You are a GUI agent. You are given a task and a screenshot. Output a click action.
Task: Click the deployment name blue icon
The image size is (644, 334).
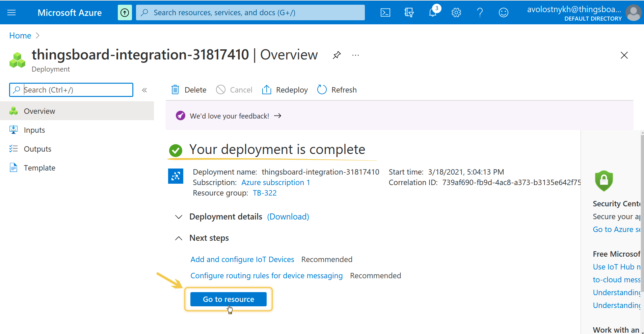(x=176, y=176)
